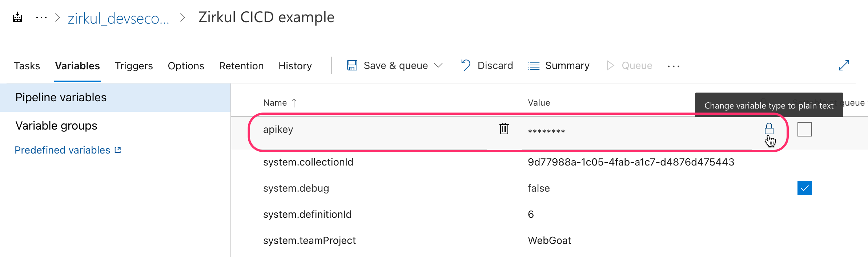Expand the Save & queue dropdown arrow

(x=438, y=65)
